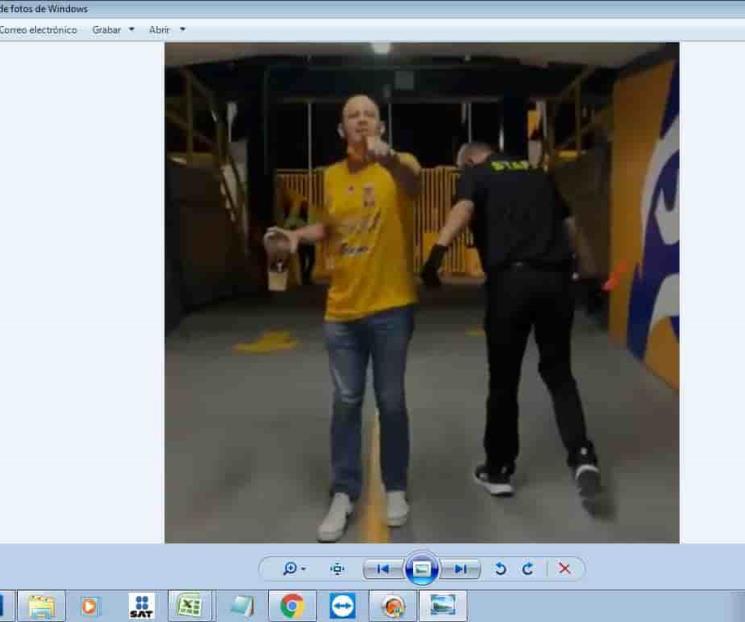
Task: Delete the photo with red X
Action: pos(564,568)
